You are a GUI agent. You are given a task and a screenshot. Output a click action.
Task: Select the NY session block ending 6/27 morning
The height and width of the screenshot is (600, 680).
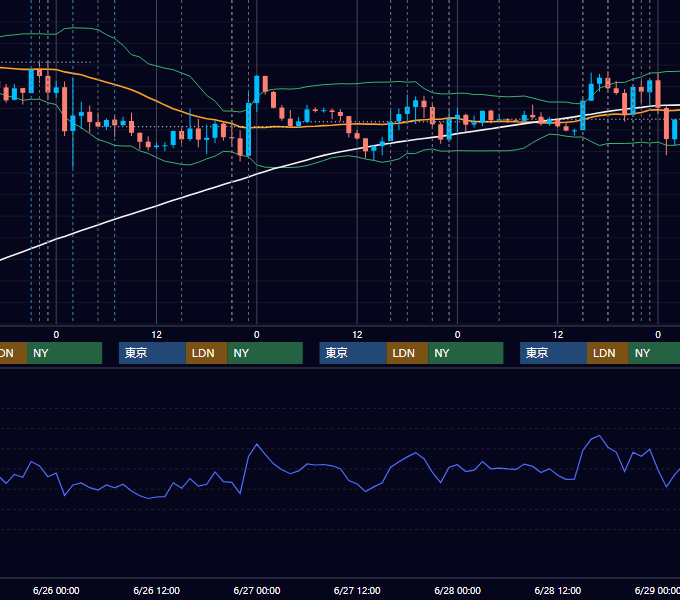265,353
